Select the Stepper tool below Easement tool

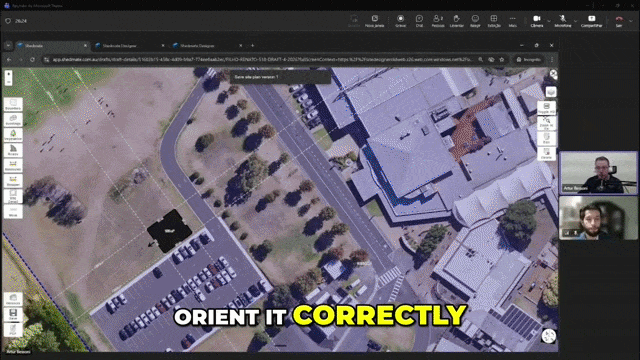click(x=13, y=181)
